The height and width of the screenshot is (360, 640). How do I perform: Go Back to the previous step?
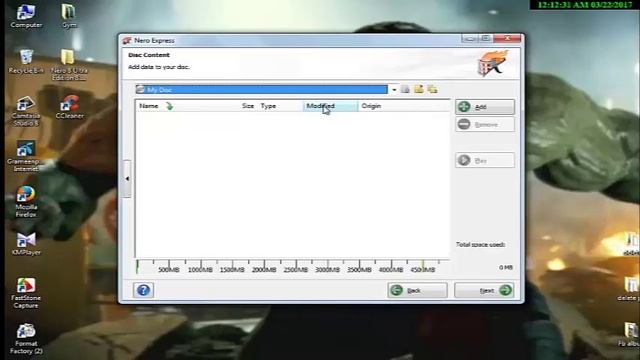pyautogui.click(x=417, y=290)
